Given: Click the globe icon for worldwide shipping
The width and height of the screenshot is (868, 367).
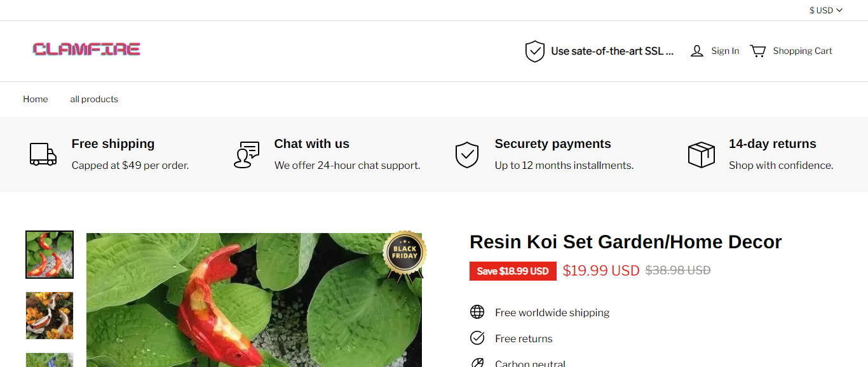Looking at the screenshot, I should [x=477, y=312].
